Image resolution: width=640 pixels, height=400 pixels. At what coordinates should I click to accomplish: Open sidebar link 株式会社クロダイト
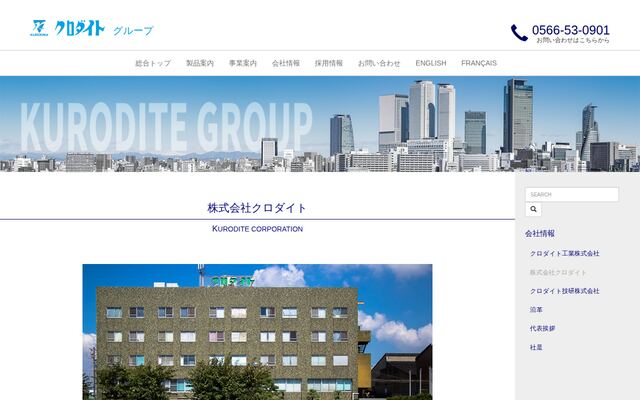(x=558, y=272)
